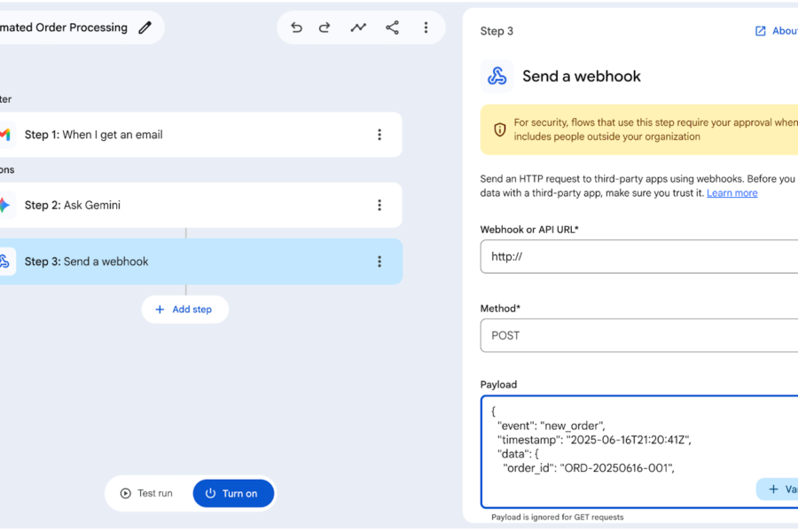Undo the last change
Viewport: 798px width, 532px height.
[296, 27]
